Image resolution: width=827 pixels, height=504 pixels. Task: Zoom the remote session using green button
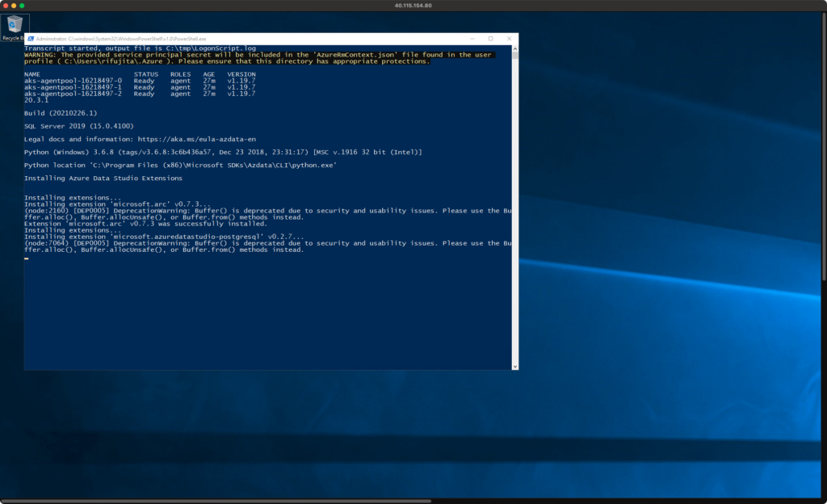(22, 6)
